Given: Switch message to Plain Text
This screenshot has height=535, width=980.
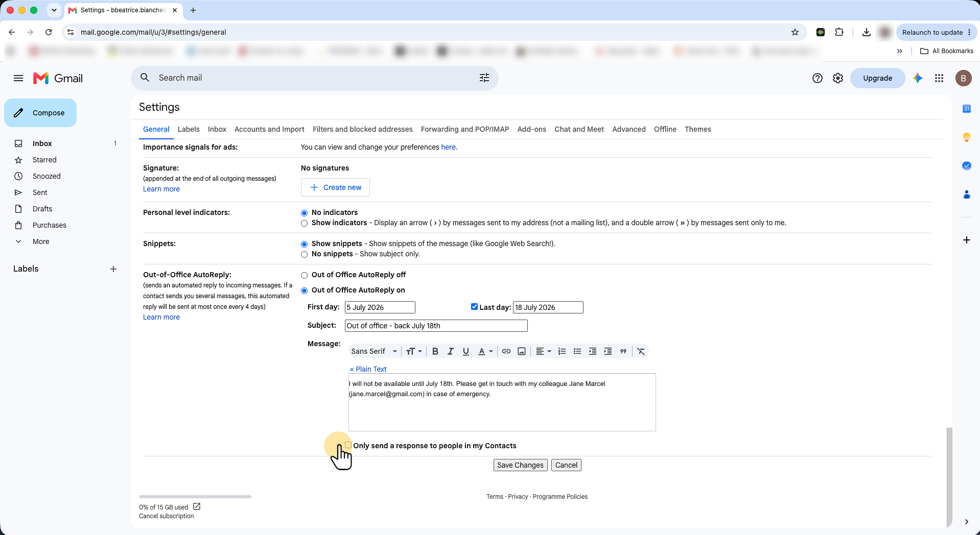Looking at the screenshot, I should tap(368, 369).
